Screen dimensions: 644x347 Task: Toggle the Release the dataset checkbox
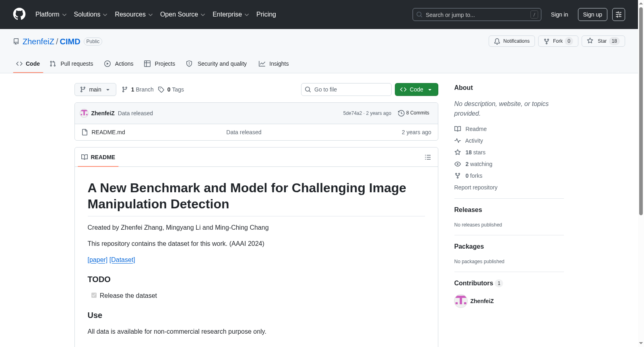click(94, 295)
